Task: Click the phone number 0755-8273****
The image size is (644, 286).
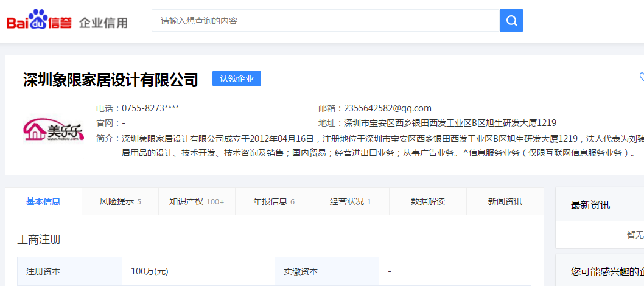Action: tap(150, 108)
